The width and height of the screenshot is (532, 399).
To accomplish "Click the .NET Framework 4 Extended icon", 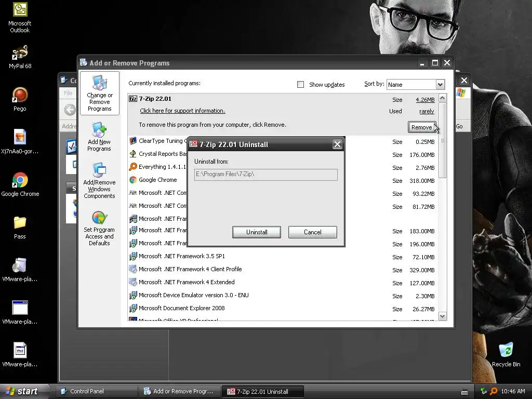I will [x=133, y=282].
